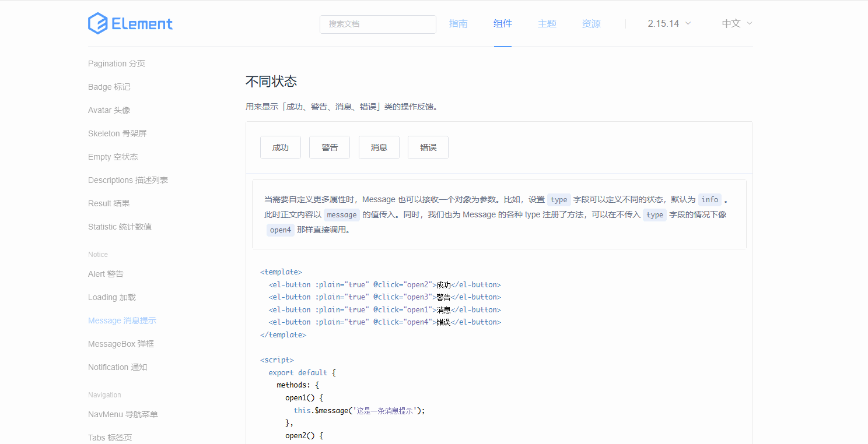Open the 2.15.14 version dropdown

(x=663, y=23)
